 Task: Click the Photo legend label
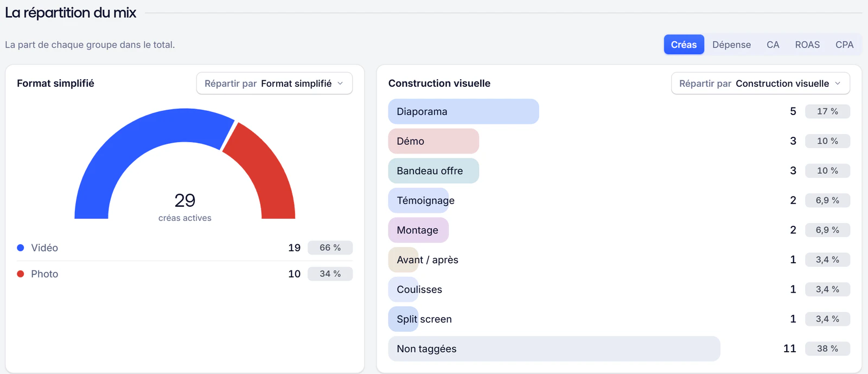pos(44,274)
